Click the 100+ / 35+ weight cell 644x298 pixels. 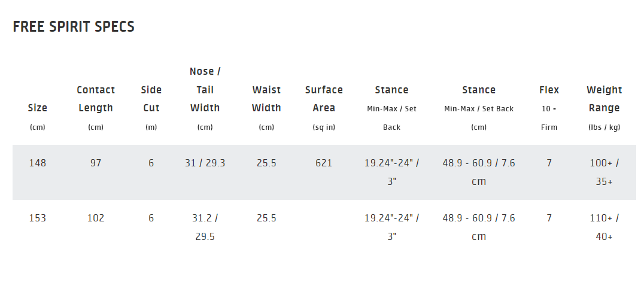click(604, 172)
